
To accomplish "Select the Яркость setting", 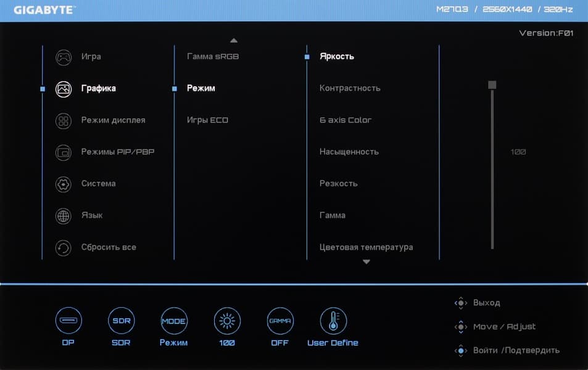I will coord(337,57).
